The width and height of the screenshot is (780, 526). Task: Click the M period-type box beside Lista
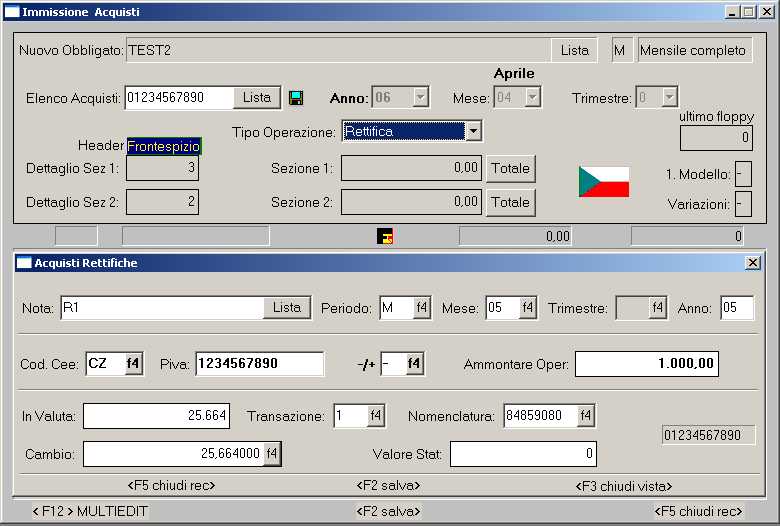pos(622,50)
